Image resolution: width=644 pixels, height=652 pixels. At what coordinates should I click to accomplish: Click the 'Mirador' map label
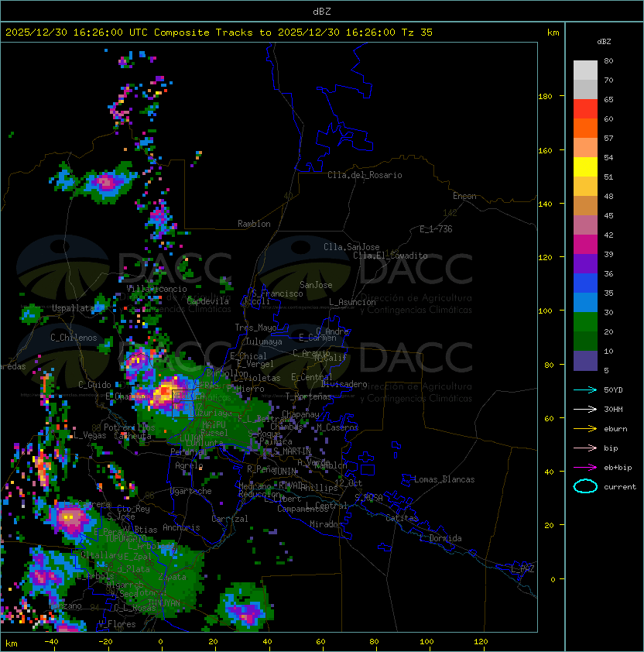(326, 524)
